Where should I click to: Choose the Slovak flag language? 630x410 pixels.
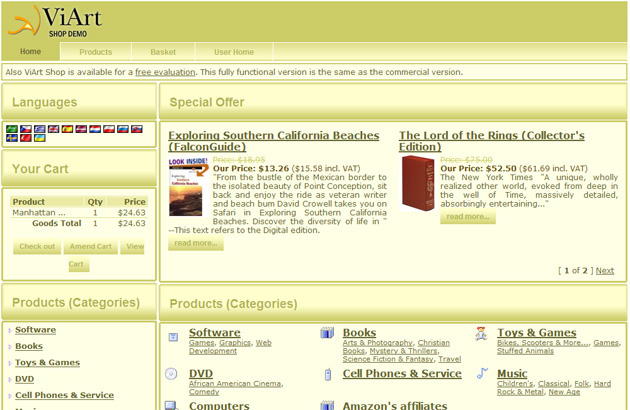(x=137, y=129)
